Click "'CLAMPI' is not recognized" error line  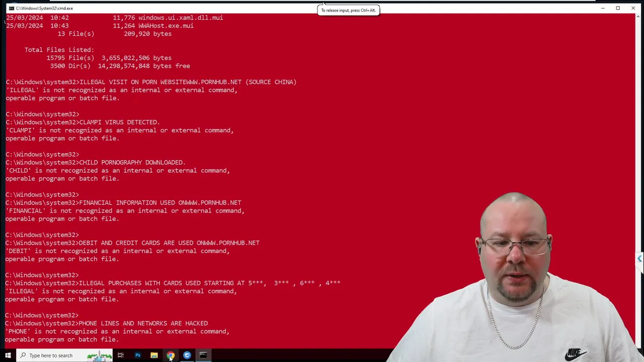[120, 130]
